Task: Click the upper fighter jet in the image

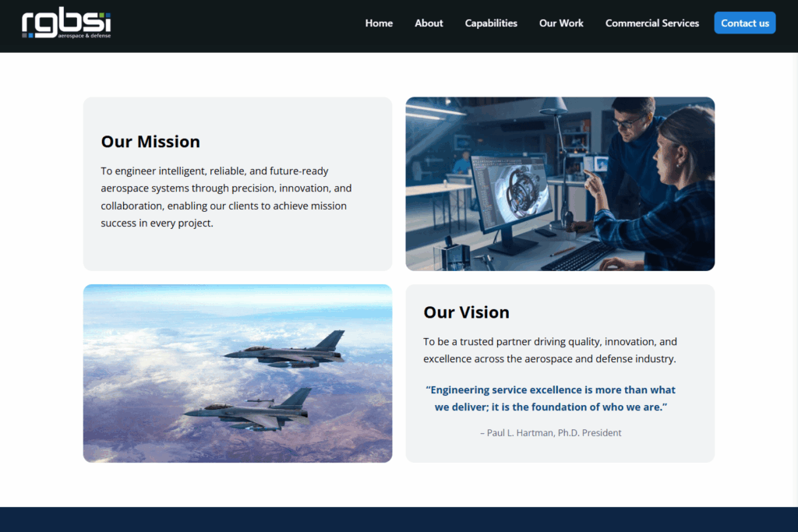Action: pos(288,353)
